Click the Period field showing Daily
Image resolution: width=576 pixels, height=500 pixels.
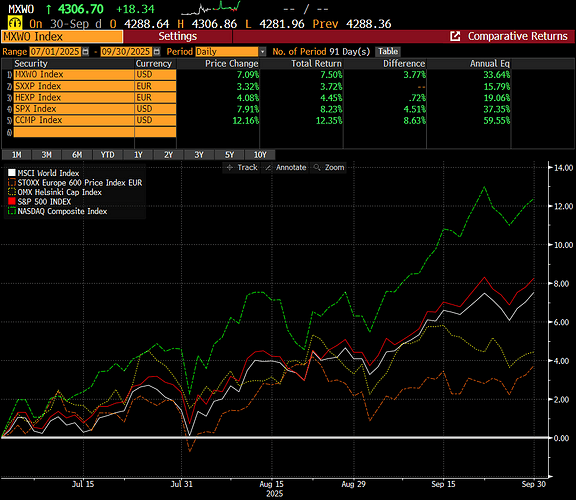click(x=227, y=52)
